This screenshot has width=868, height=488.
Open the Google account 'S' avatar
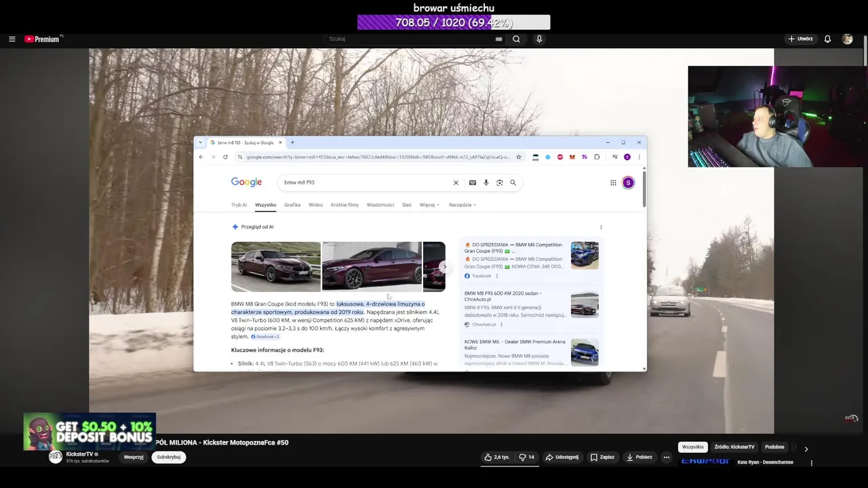(629, 182)
